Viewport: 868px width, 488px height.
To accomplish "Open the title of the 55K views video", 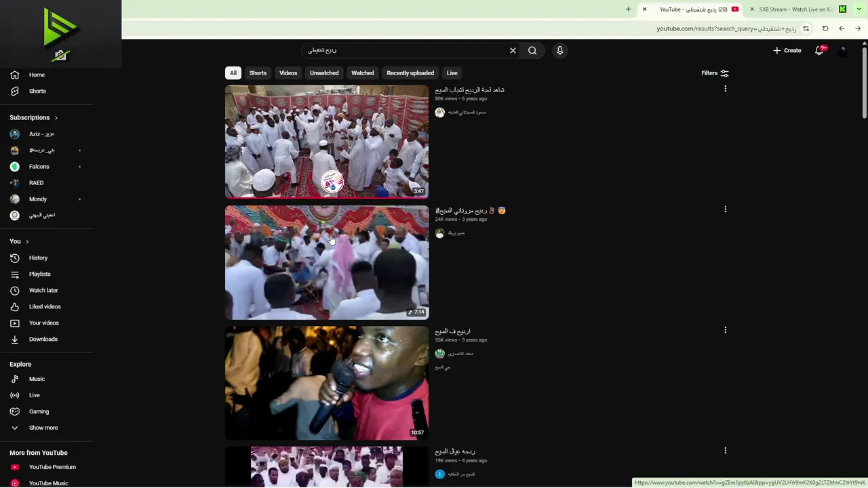I will point(453,331).
